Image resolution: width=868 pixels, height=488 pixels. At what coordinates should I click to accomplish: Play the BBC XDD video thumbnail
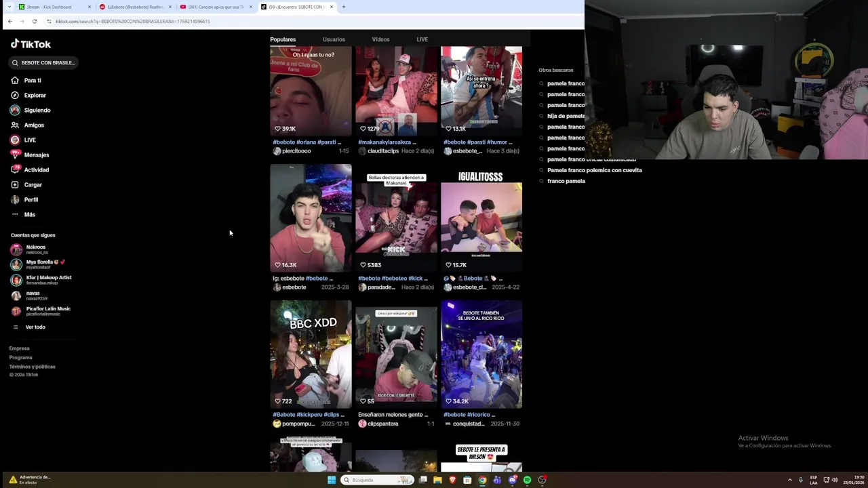pyautogui.click(x=311, y=354)
